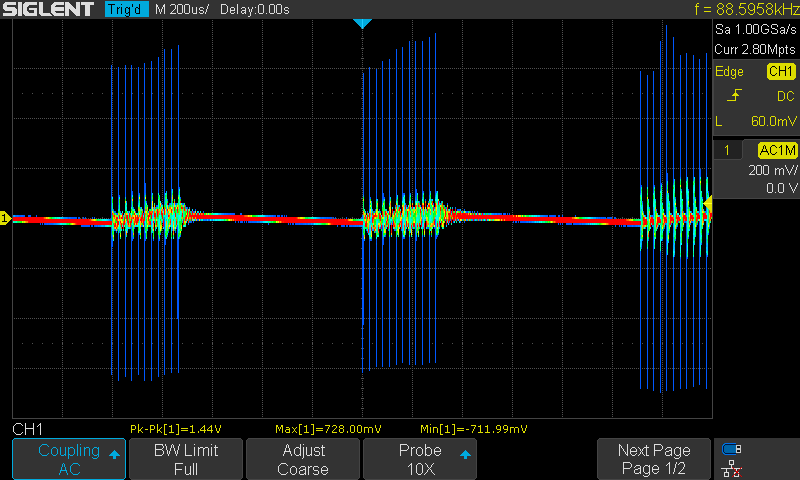Click the DC trigger coupling label
Image resolution: width=800 pixels, height=480 pixels.
click(786, 96)
